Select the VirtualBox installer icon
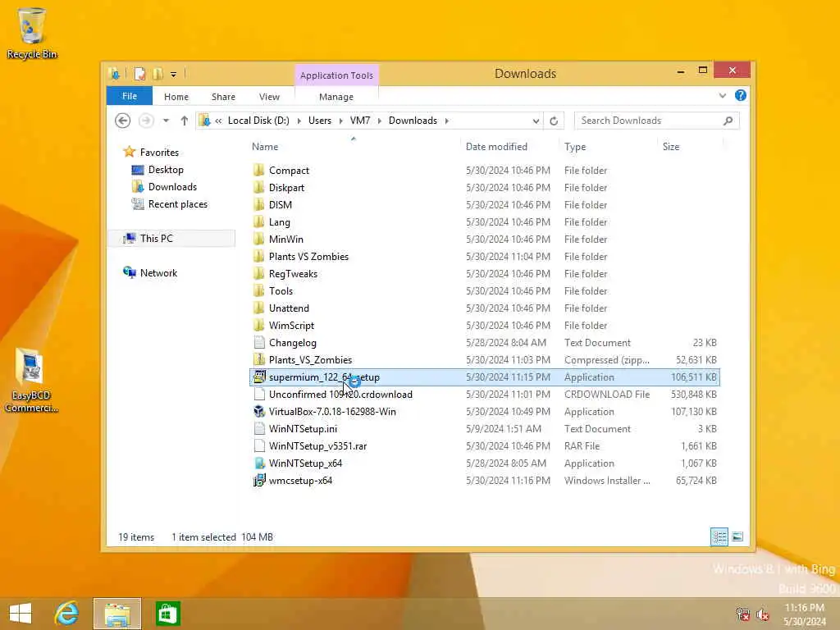This screenshot has width=840, height=630. point(258,412)
